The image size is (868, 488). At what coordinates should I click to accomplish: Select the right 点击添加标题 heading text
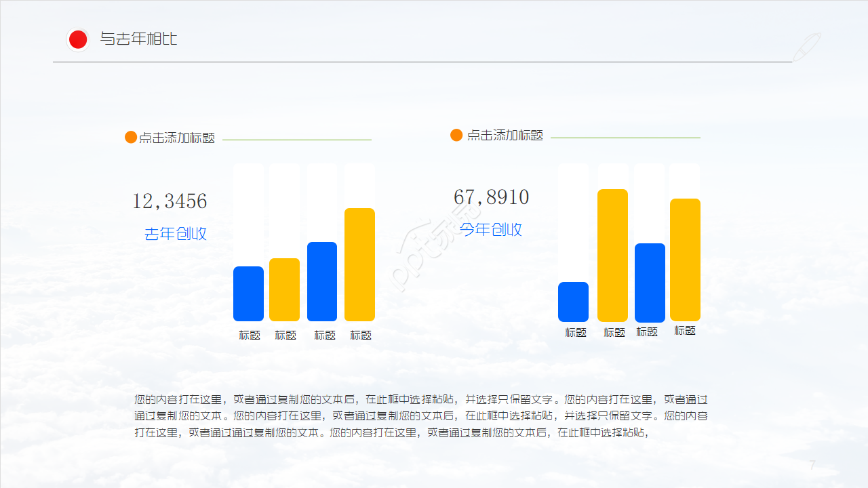click(505, 136)
